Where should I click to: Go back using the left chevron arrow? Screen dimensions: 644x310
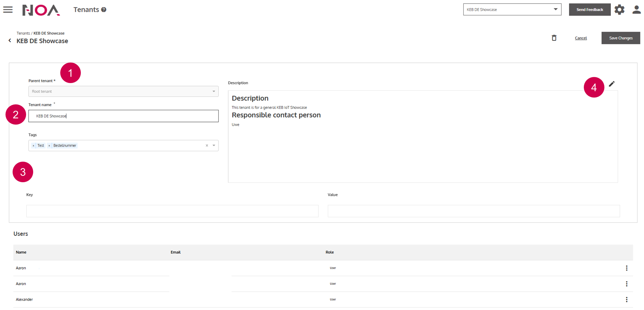pyautogui.click(x=10, y=41)
